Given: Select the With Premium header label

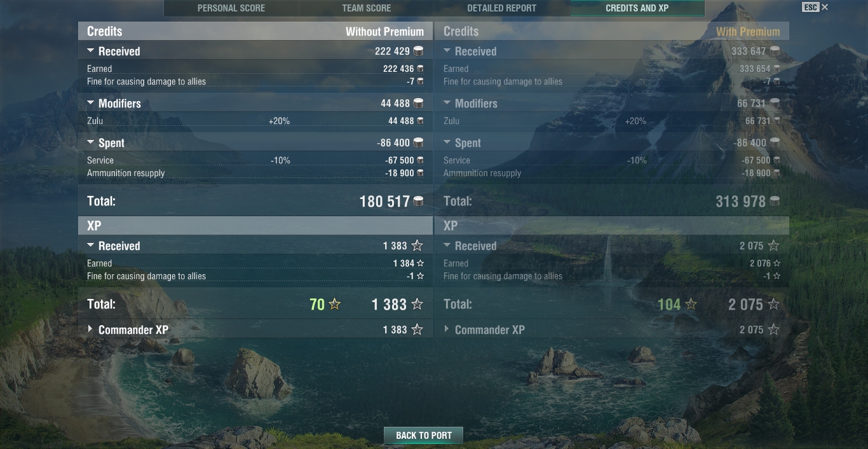Looking at the screenshot, I should [748, 31].
